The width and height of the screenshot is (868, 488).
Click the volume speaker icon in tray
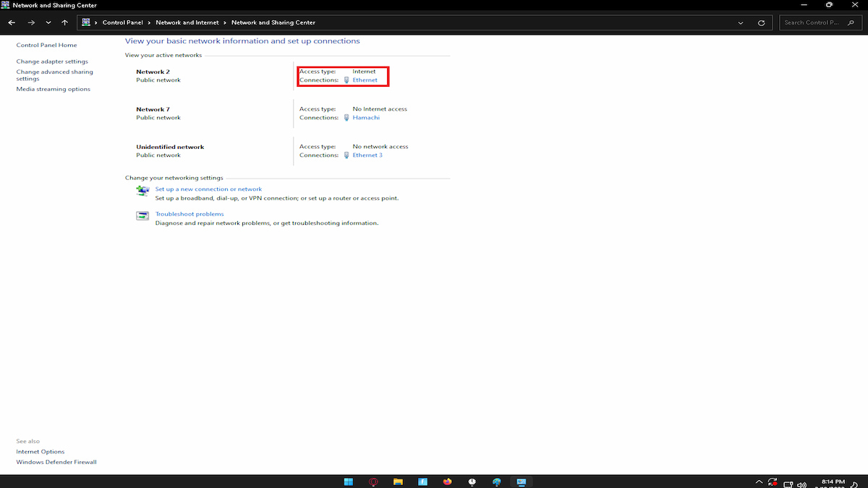point(801,482)
